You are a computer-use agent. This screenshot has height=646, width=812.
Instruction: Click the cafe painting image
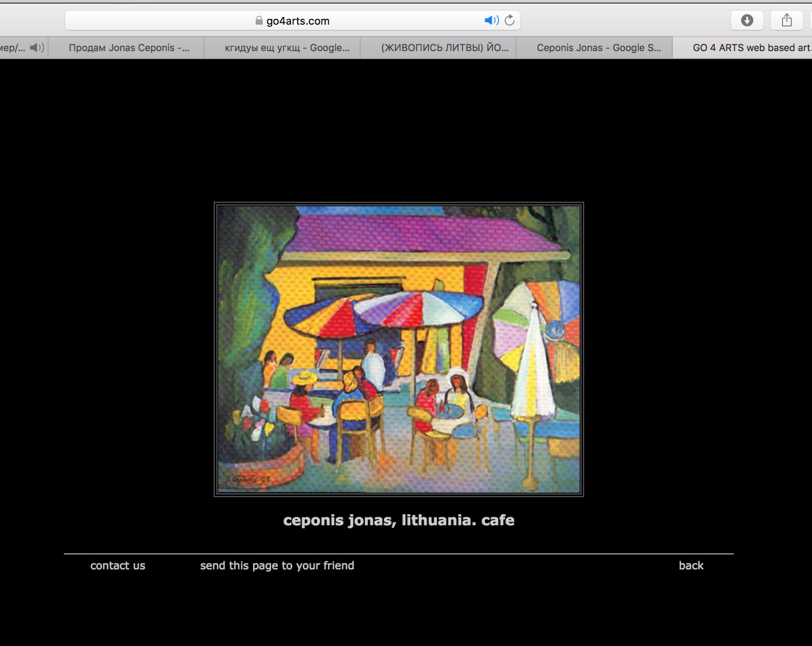click(399, 349)
